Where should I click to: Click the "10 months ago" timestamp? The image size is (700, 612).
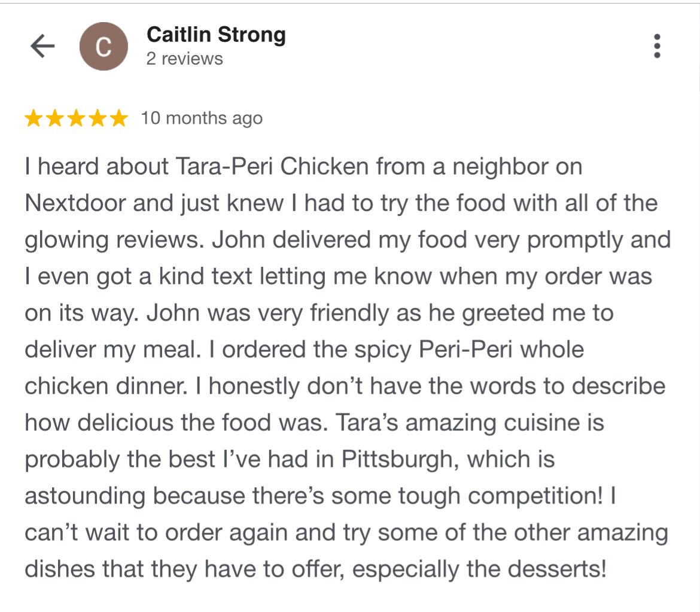tap(202, 118)
